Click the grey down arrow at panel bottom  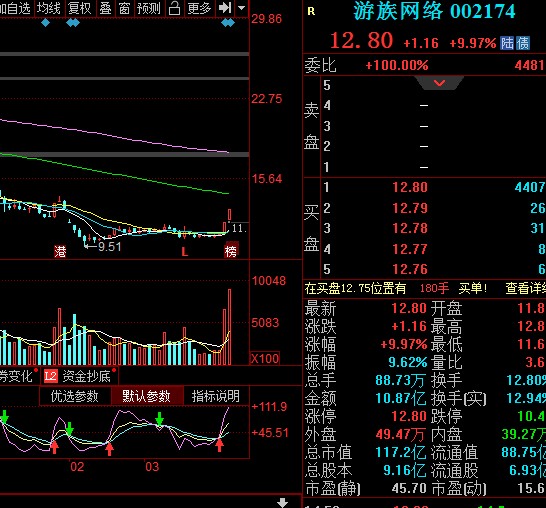[282, 502]
